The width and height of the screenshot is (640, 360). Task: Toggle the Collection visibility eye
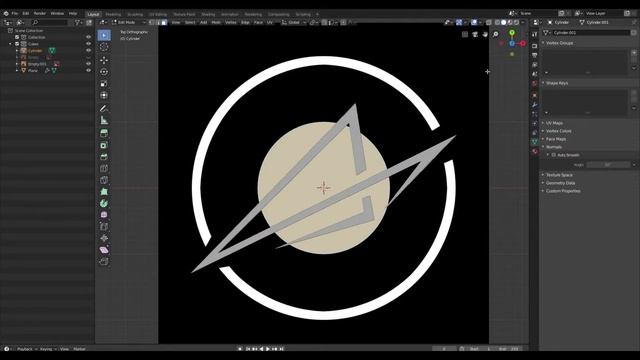(x=88, y=37)
